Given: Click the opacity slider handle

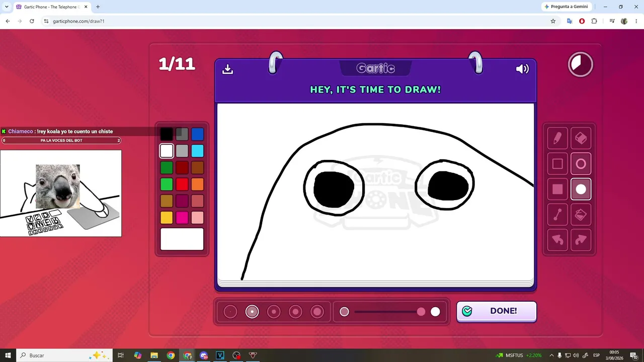Looking at the screenshot, I should click(421, 312).
